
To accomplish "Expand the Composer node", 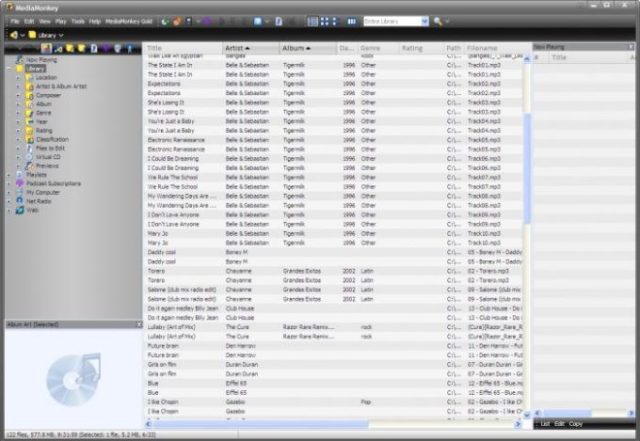I will 18,96.
